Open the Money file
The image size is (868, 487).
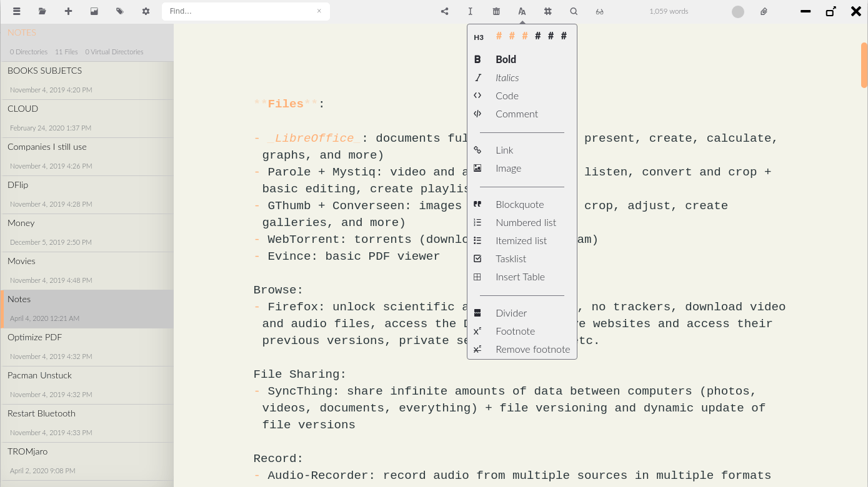coord(87,233)
